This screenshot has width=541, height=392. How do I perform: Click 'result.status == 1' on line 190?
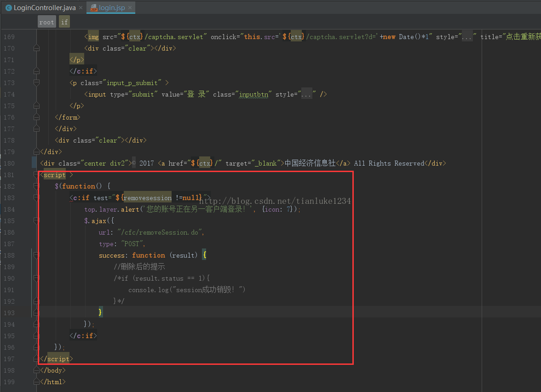click(x=169, y=278)
